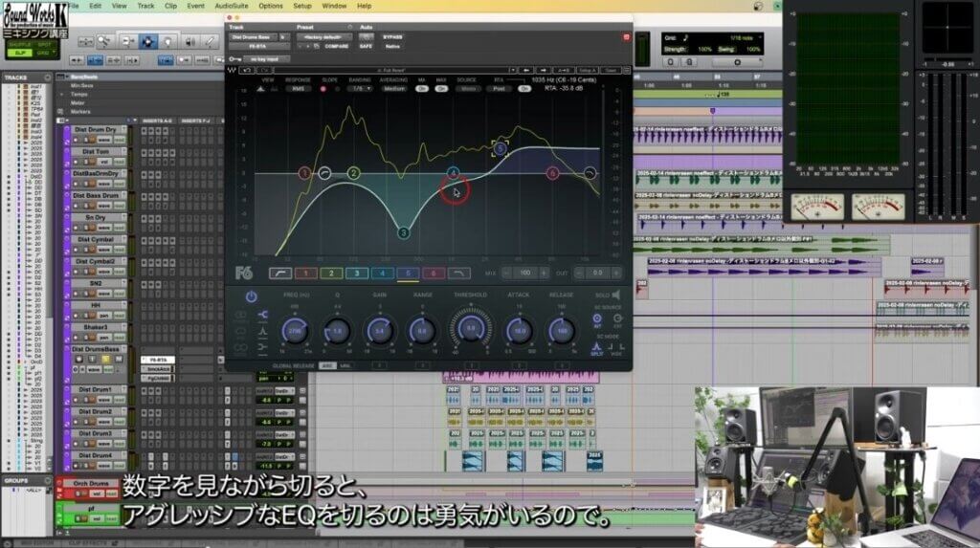
Task: Click the MIX value field showing 100
Action: [x=525, y=274]
